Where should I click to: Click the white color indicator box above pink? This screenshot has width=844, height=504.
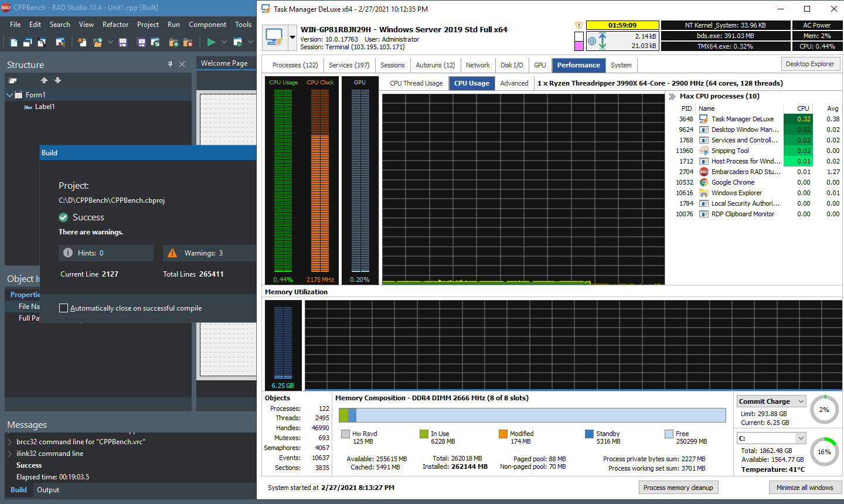coord(579,36)
